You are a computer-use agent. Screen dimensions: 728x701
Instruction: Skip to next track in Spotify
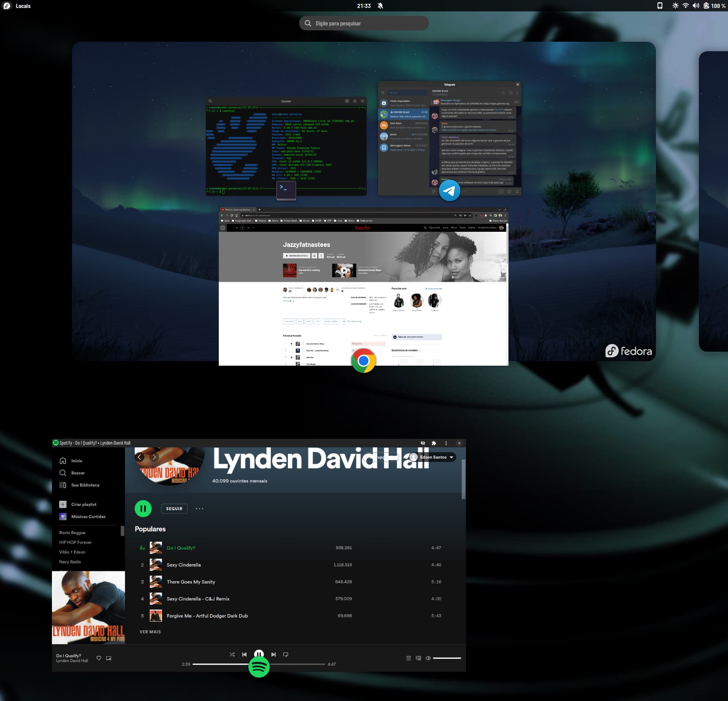point(273,654)
